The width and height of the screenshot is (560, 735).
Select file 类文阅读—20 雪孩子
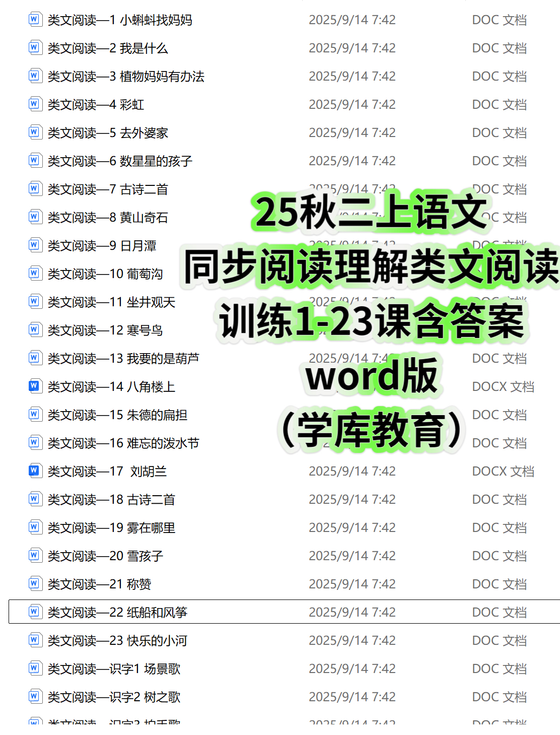point(105,556)
